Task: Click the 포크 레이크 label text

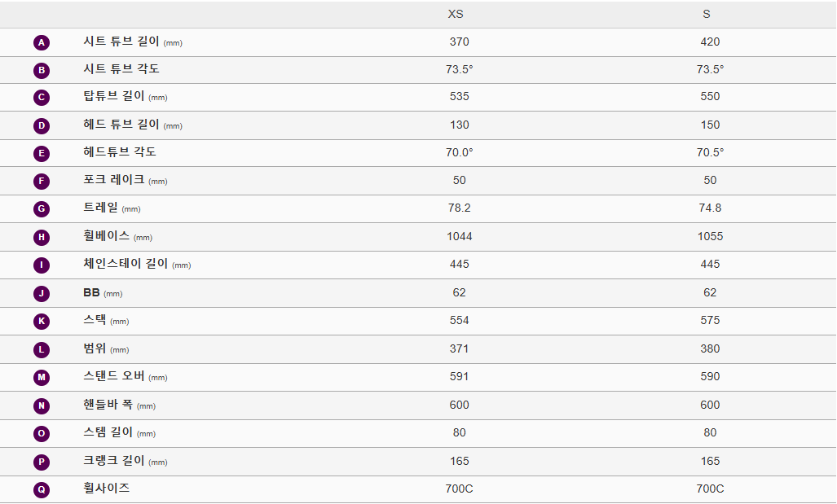Action: coord(114,180)
